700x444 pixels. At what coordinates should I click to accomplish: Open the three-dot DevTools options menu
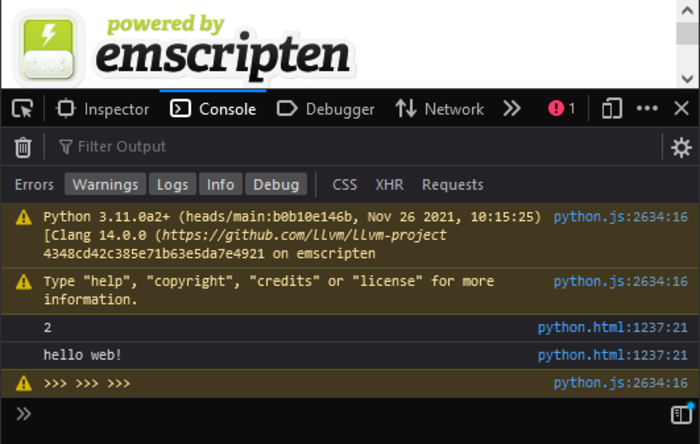coord(647,109)
